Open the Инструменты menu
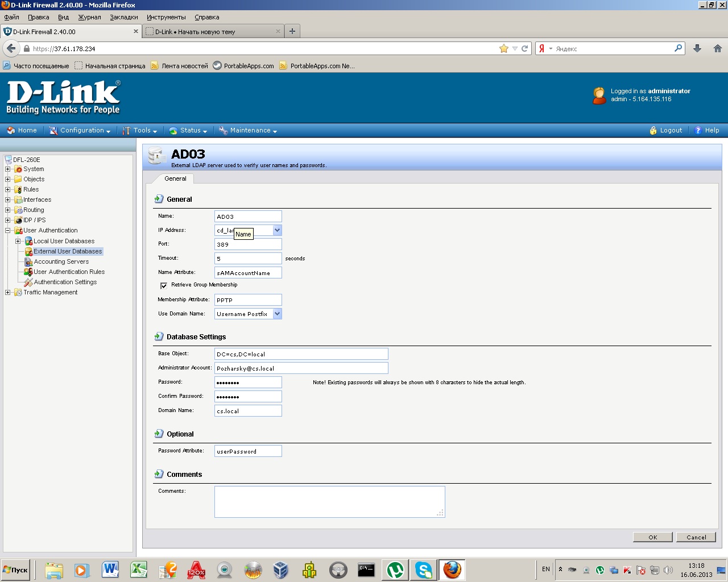 pos(166,17)
